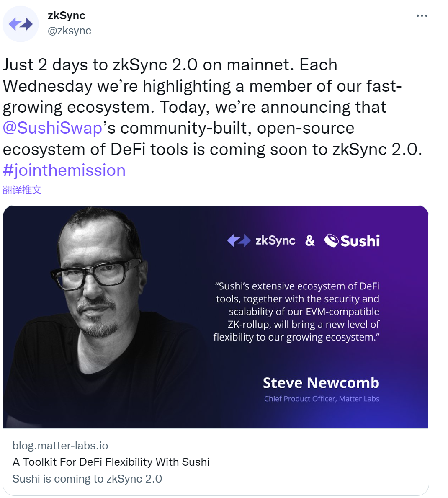Click the #jointhemission hashtag
The height and width of the screenshot is (498, 448).
tap(64, 170)
